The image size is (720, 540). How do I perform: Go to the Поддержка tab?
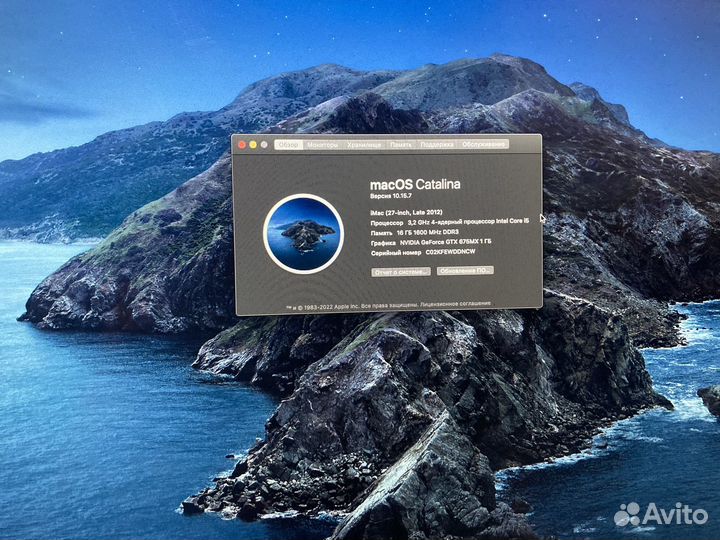click(x=437, y=144)
